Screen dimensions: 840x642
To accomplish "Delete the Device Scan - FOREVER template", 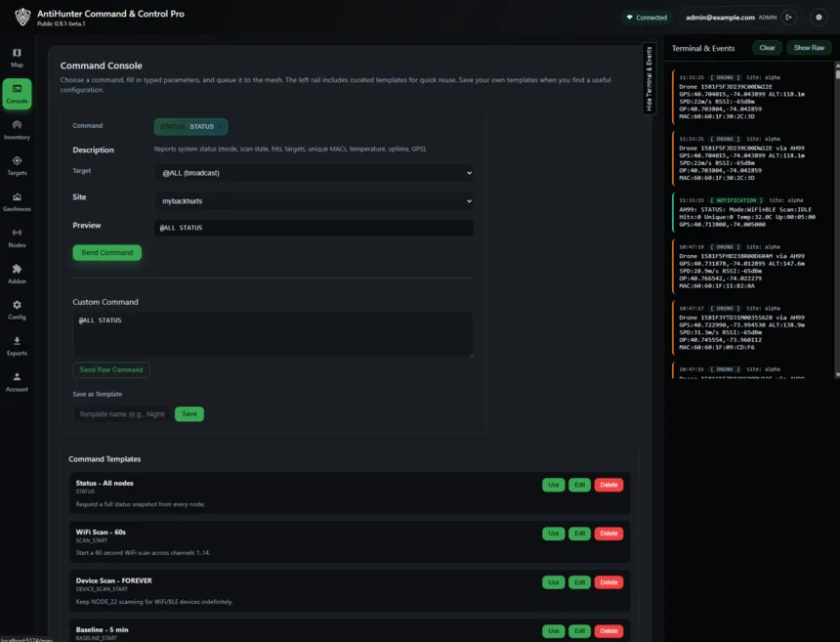I will pos(609,582).
